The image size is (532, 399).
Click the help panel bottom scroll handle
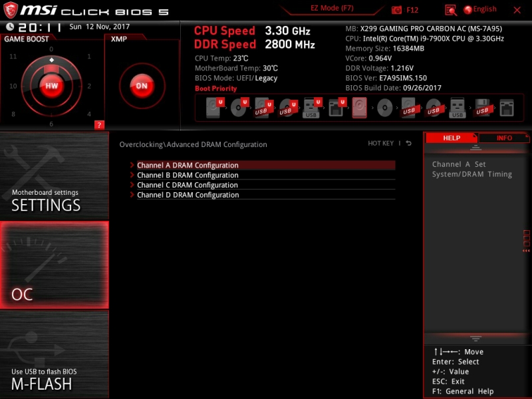point(475,338)
